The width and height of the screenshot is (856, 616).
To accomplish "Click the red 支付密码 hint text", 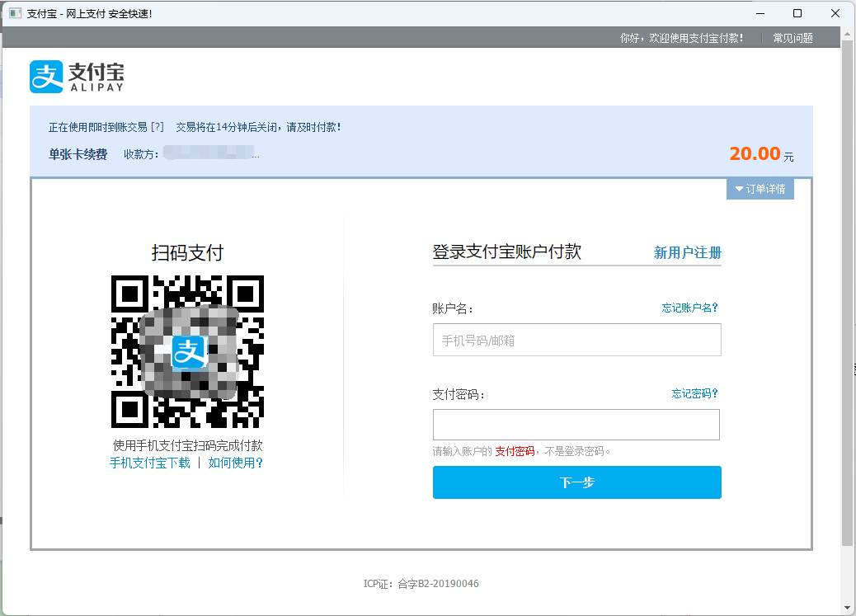I will pyautogui.click(x=515, y=452).
